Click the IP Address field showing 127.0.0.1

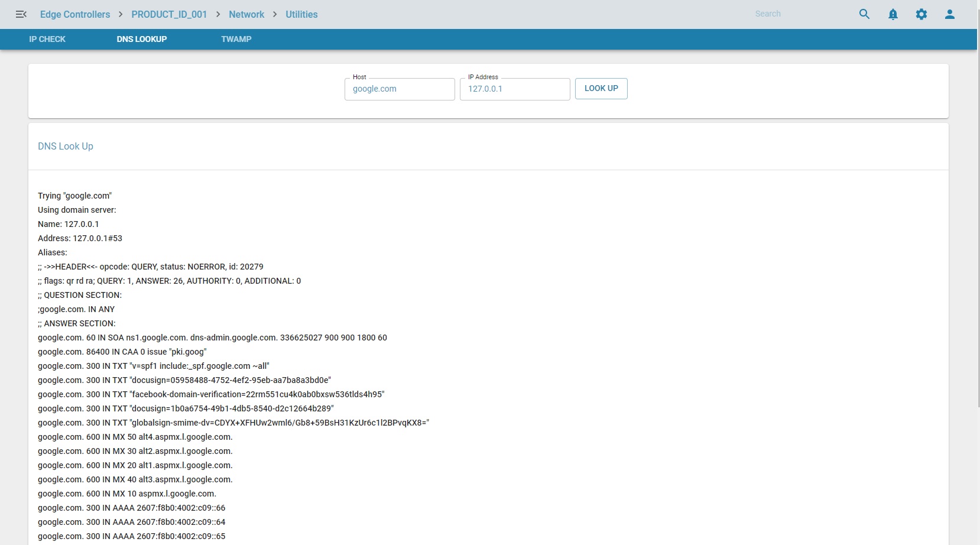click(514, 89)
